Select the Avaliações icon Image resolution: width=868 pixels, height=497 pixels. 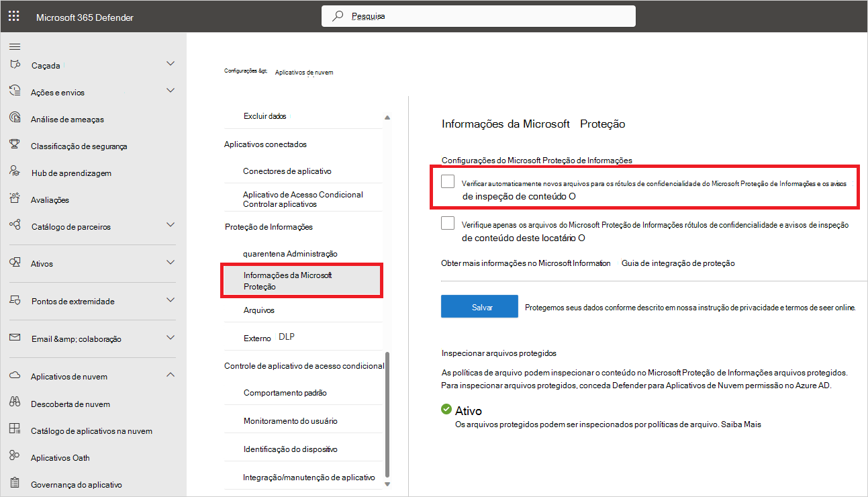click(14, 199)
